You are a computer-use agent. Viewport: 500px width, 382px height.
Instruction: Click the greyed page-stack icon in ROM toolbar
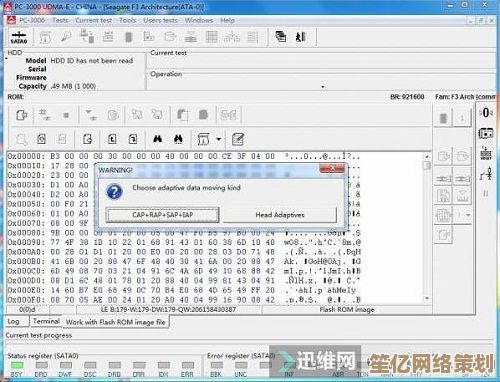(182, 115)
